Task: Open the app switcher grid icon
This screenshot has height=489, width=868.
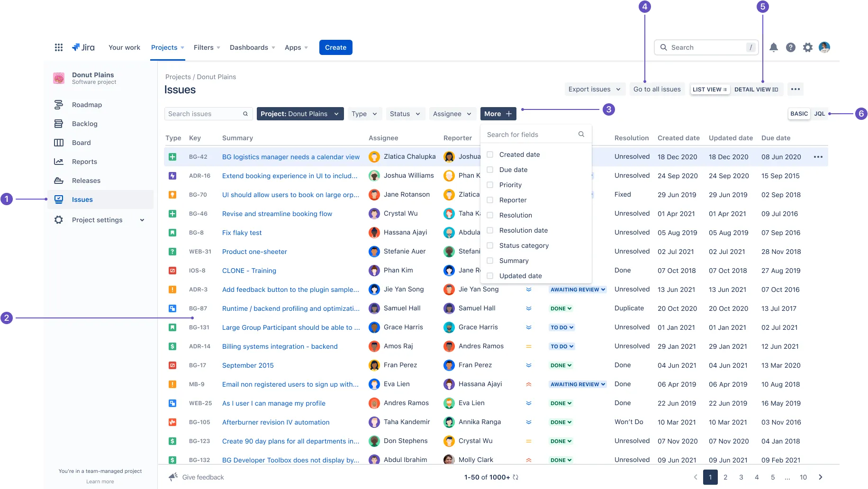Action: coord(59,47)
